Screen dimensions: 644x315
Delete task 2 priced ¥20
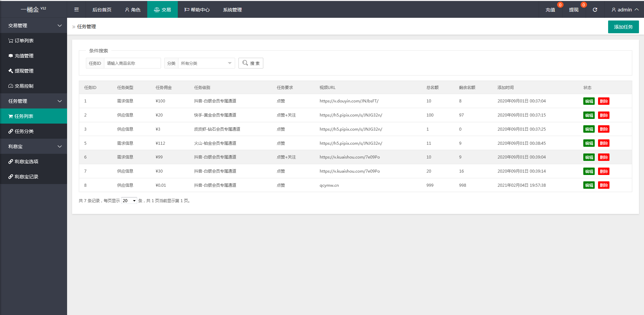tap(604, 115)
